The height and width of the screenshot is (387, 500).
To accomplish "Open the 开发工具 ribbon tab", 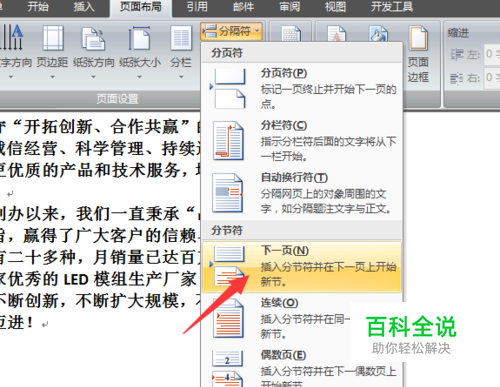I will coord(392,7).
